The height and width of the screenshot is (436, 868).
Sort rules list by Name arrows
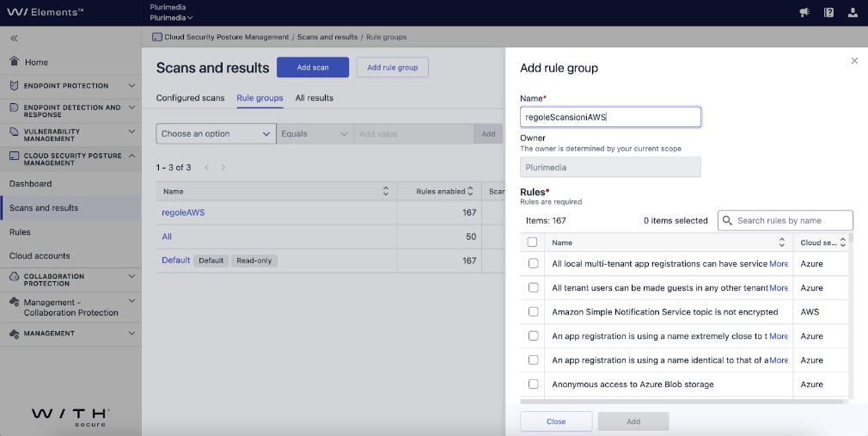point(782,243)
